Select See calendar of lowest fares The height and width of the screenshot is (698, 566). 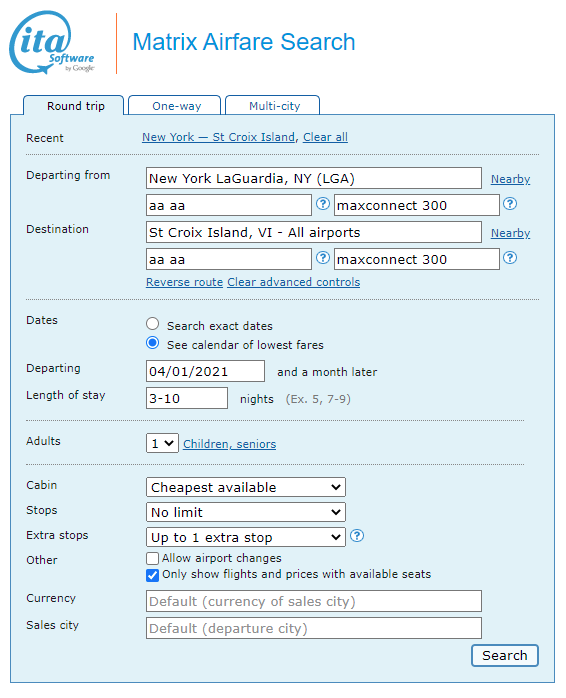tap(152, 343)
